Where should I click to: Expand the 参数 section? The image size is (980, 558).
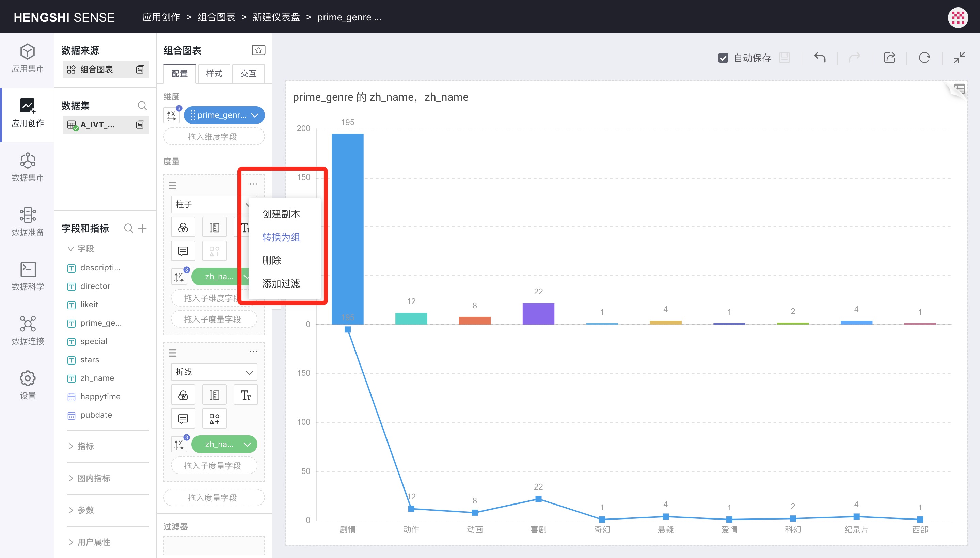click(x=70, y=510)
